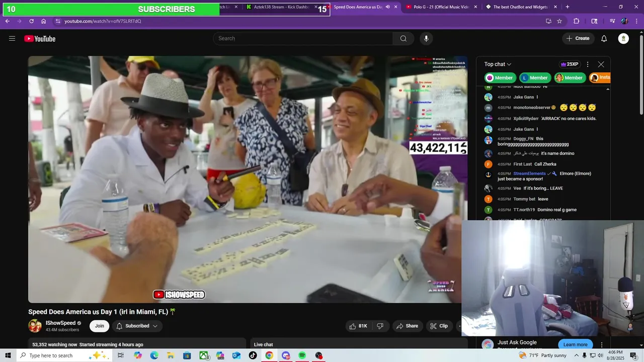Open Microsoft Edge from the taskbar
Image resolution: width=644 pixels, height=362 pixels.
click(x=154, y=355)
